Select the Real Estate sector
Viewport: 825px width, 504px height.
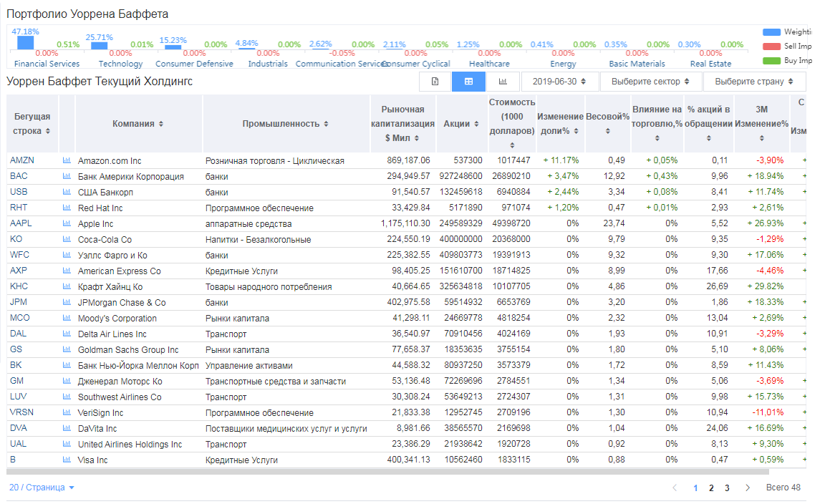[x=711, y=64]
